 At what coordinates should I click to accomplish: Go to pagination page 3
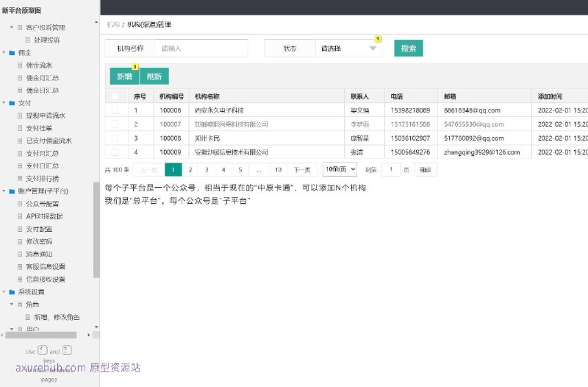pos(207,170)
